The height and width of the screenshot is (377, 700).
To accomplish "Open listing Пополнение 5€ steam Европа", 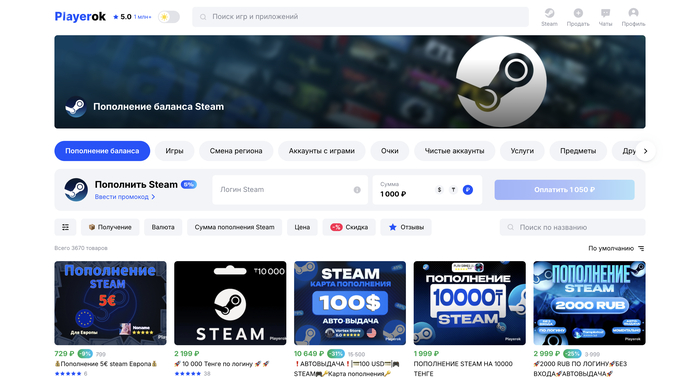I will click(x=106, y=364).
